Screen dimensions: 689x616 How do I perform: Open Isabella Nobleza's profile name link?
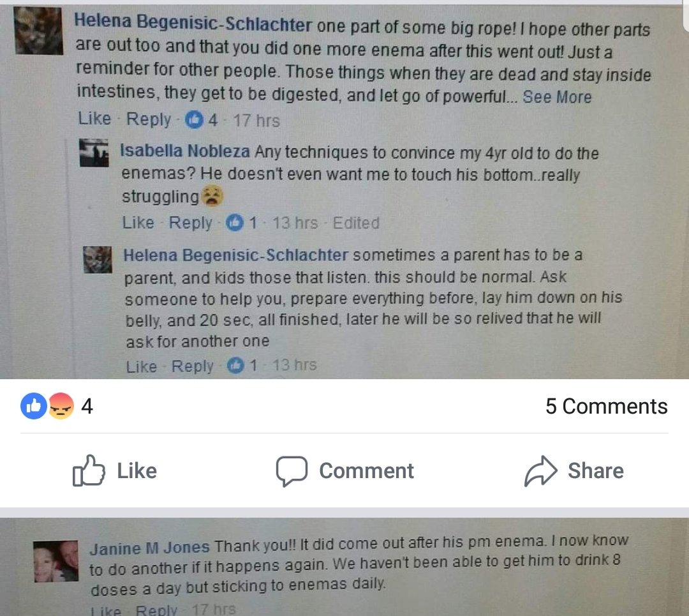click(185, 151)
